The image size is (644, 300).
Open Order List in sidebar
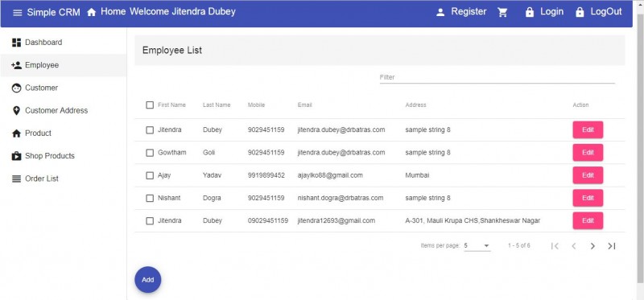tap(64, 179)
